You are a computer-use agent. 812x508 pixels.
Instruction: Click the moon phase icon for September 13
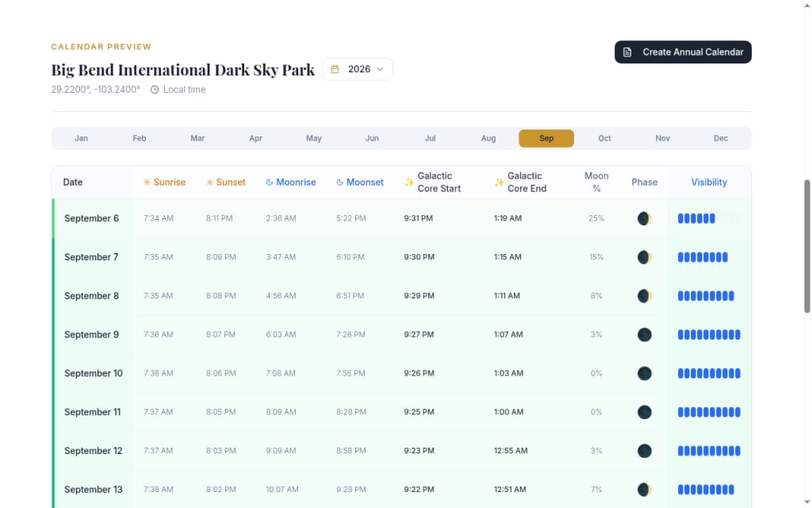click(x=644, y=489)
